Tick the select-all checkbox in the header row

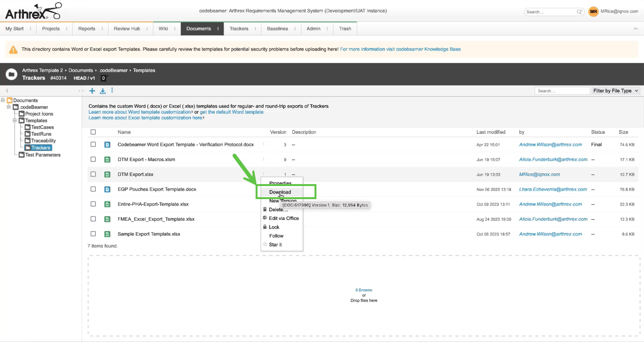93,132
